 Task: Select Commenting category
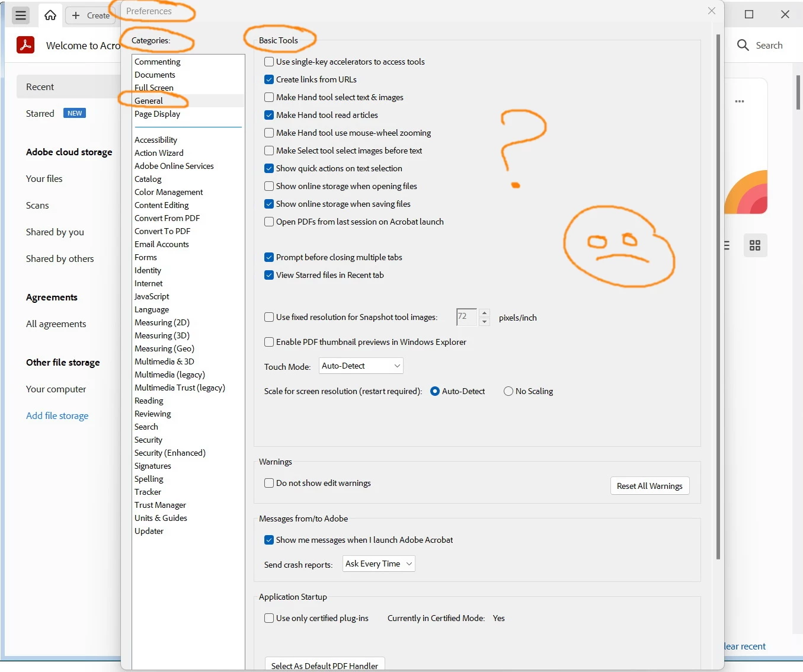coord(158,62)
